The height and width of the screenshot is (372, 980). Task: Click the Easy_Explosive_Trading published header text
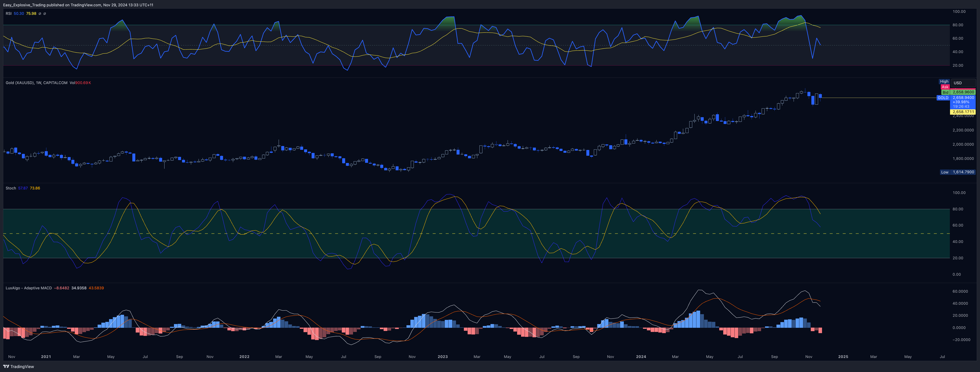tap(78, 5)
